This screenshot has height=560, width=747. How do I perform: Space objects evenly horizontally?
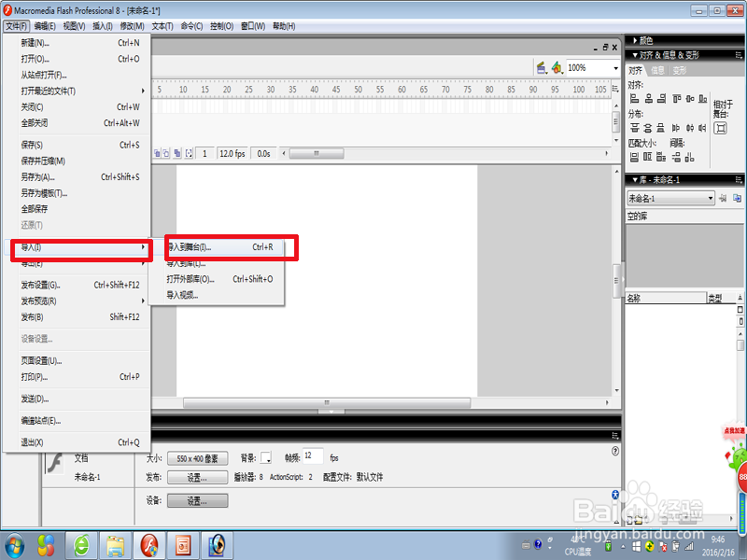(x=689, y=157)
